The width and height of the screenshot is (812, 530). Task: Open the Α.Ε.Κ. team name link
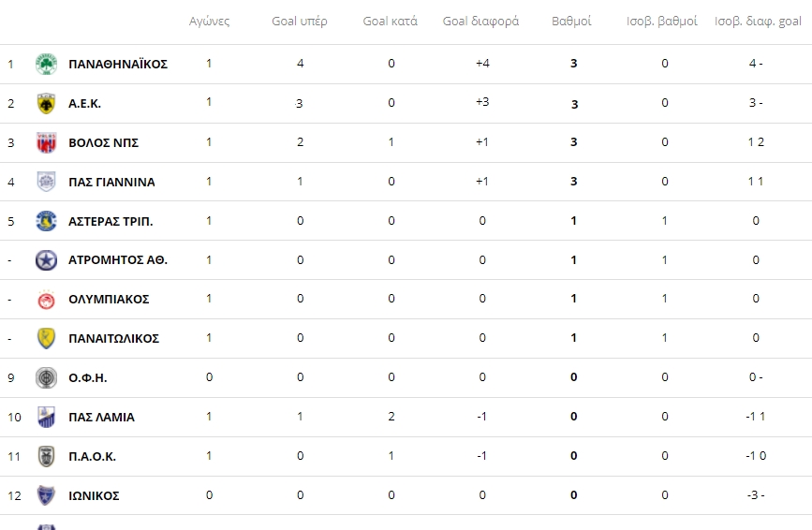point(84,104)
